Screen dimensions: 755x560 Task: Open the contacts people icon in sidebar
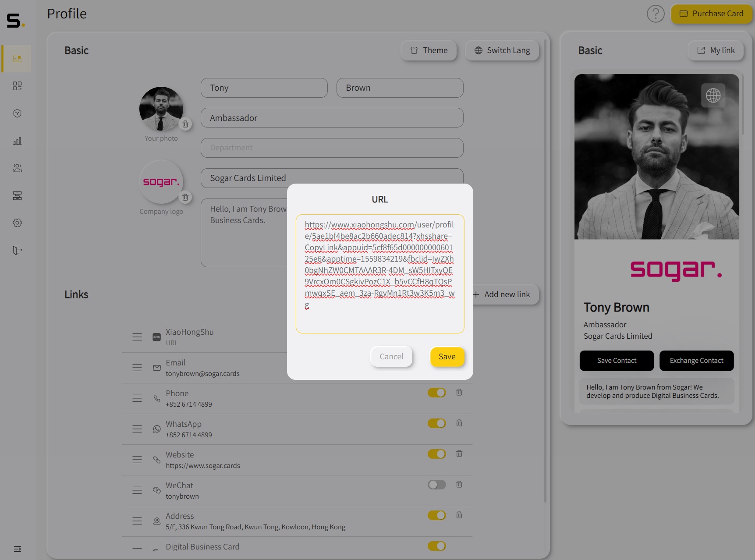point(17,168)
